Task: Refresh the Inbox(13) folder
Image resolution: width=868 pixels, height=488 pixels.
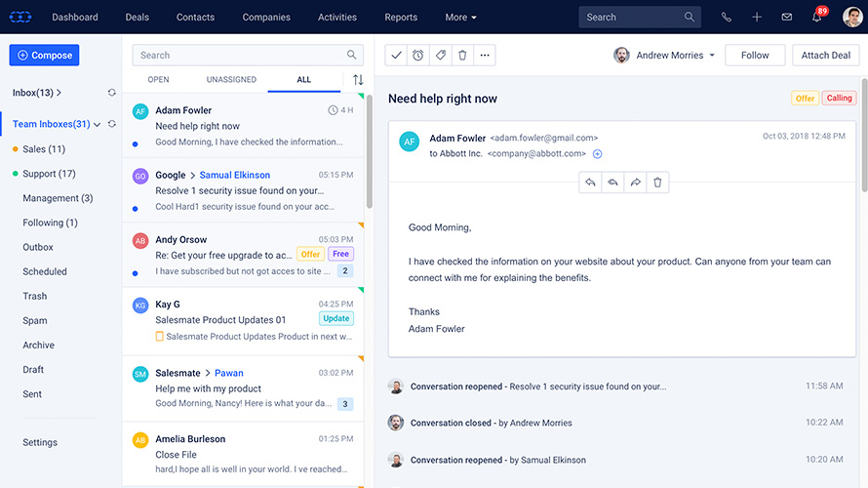Action: click(x=112, y=93)
